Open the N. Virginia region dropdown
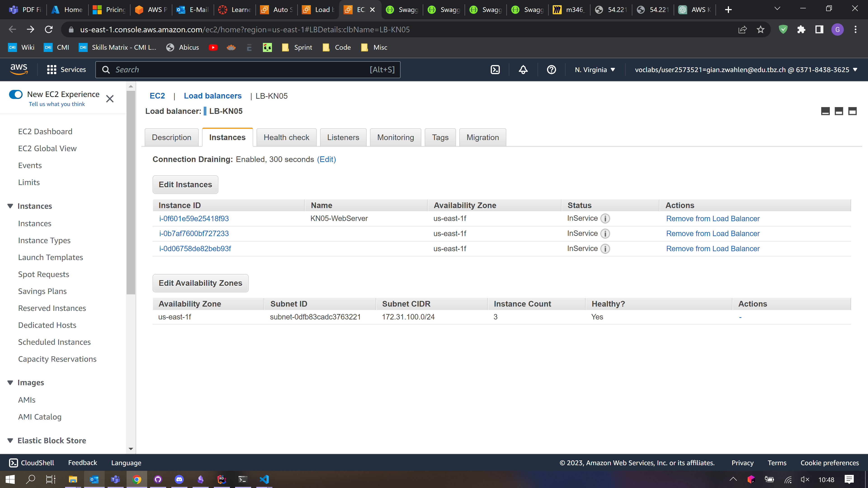 pyautogui.click(x=595, y=70)
